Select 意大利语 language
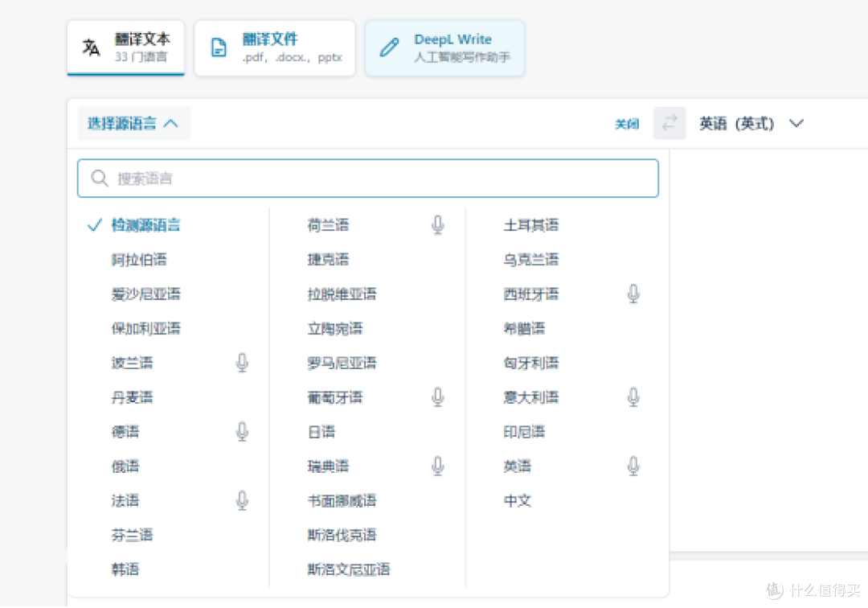Screen dimensions: 868x608 (x=531, y=397)
